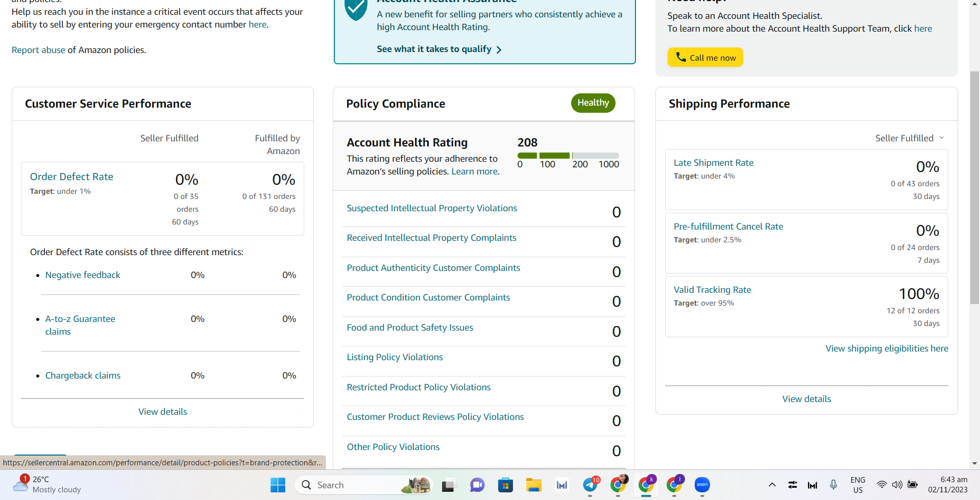Open A-to-z Guarantee claims link
Screen dimensions: 980x500
tap(80, 325)
